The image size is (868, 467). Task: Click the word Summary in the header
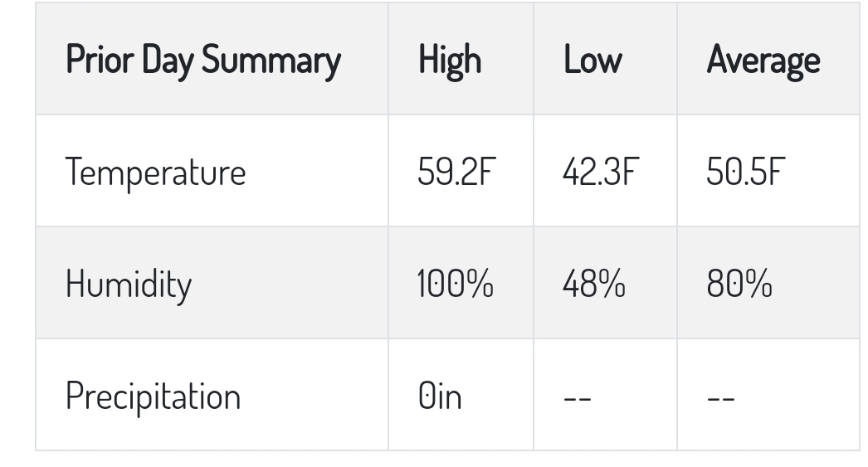pyautogui.click(x=271, y=61)
